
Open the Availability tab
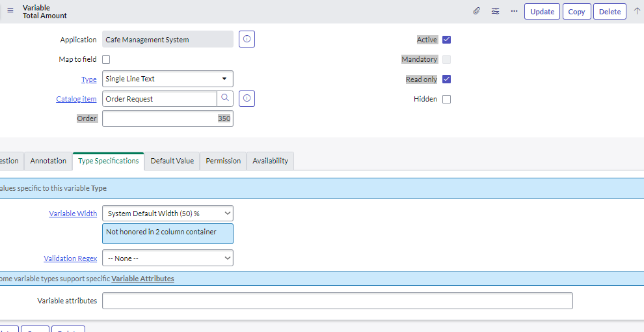[270, 161]
